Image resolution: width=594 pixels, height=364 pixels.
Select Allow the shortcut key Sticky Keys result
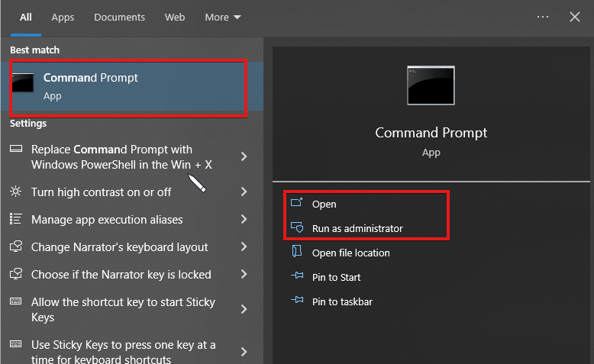tap(123, 309)
